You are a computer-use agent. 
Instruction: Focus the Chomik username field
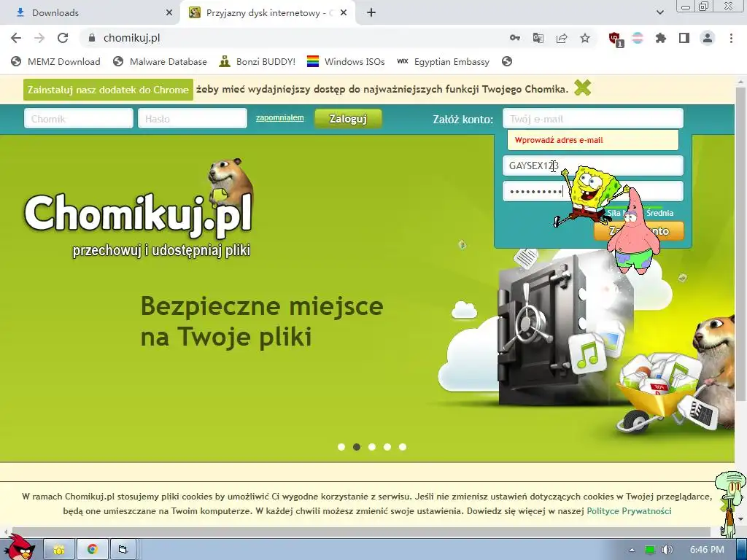tap(79, 119)
